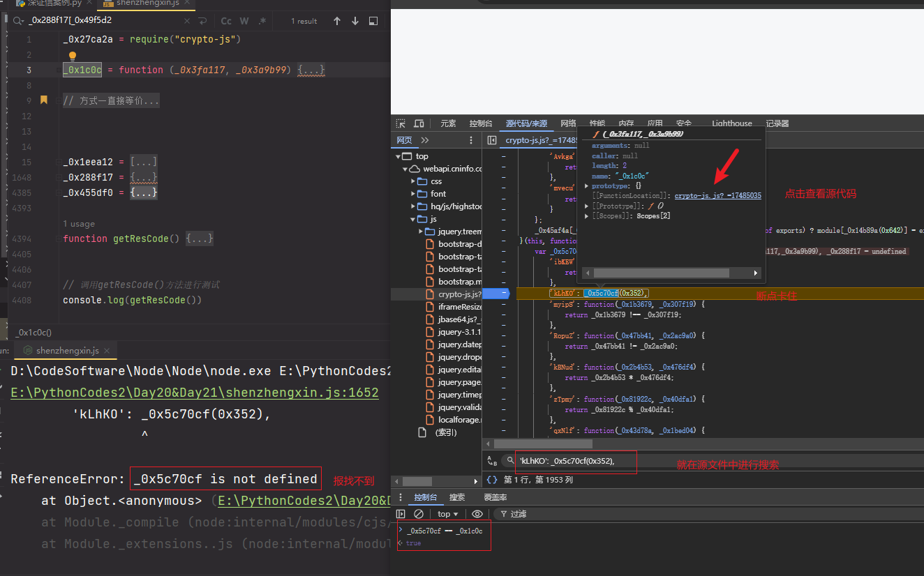Clear the IDE find bar text with the X
The height and width of the screenshot is (576, 924).
(x=186, y=21)
